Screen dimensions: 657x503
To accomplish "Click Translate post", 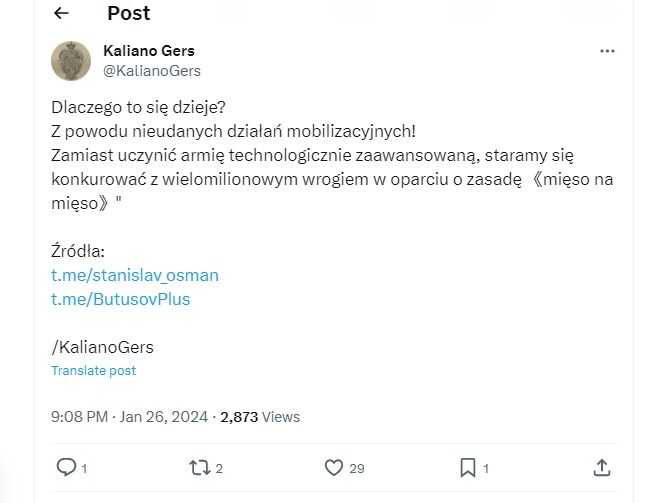I will [93, 370].
